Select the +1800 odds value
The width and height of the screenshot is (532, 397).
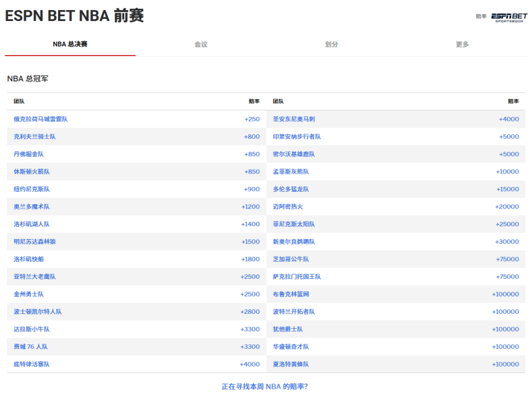coord(250,259)
